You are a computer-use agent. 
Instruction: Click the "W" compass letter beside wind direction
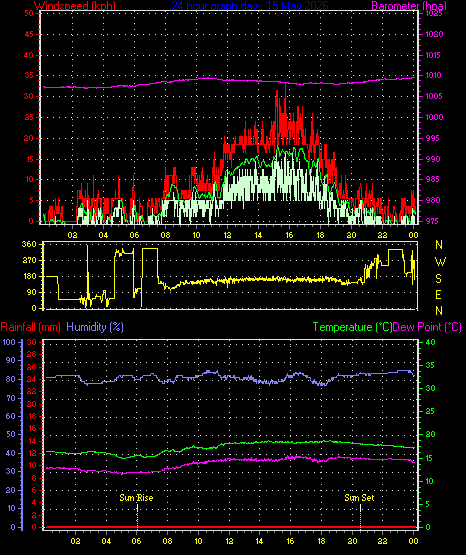440,262
